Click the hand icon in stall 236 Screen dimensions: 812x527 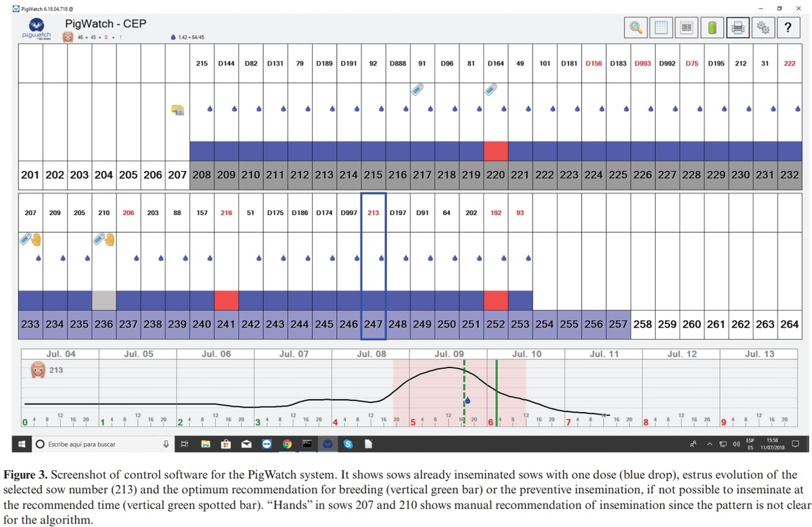(x=110, y=240)
